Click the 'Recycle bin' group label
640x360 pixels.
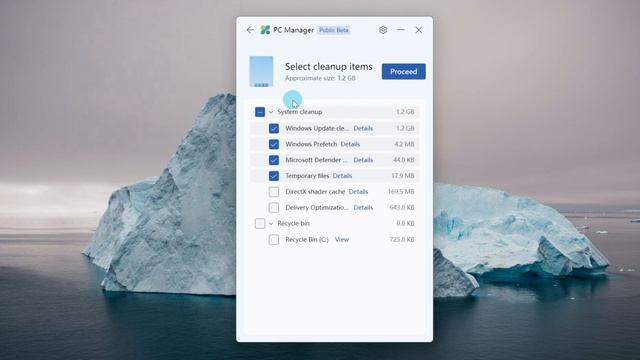click(293, 223)
